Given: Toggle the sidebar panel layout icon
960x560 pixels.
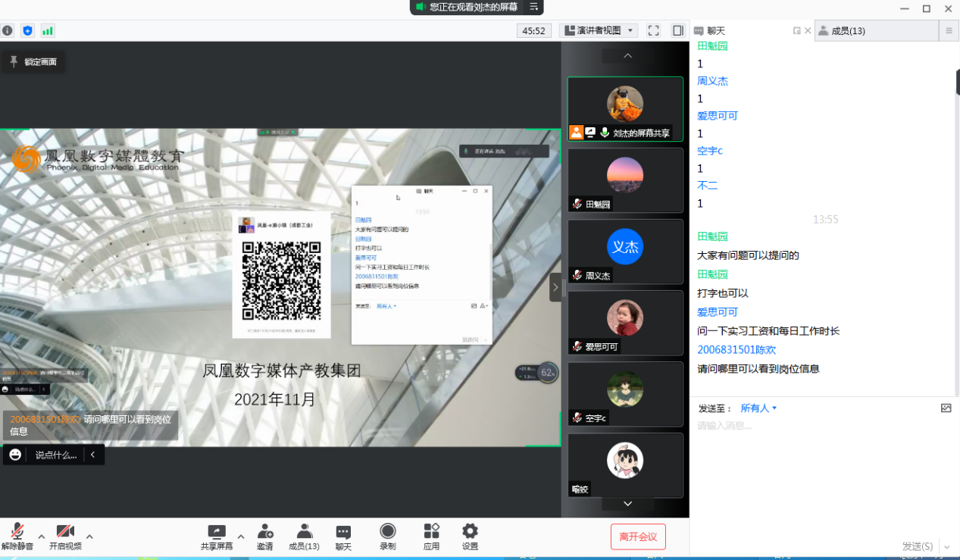Looking at the screenshot, I should 678,30.
